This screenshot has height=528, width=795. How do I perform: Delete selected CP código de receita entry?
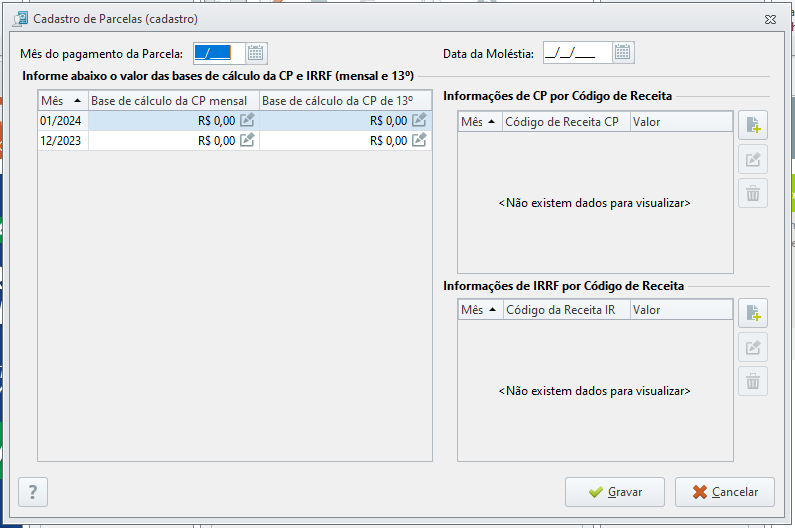(753, 193)
